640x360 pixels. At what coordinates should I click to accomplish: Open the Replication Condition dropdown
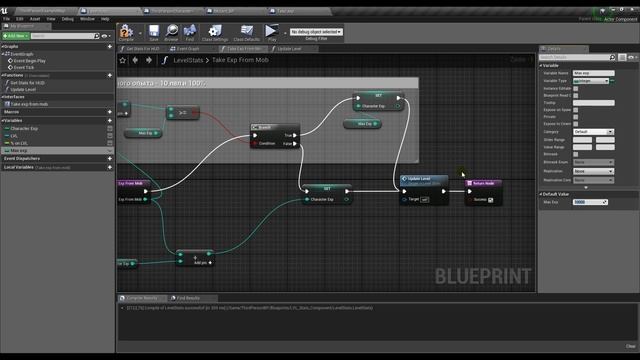pos(593,180)
